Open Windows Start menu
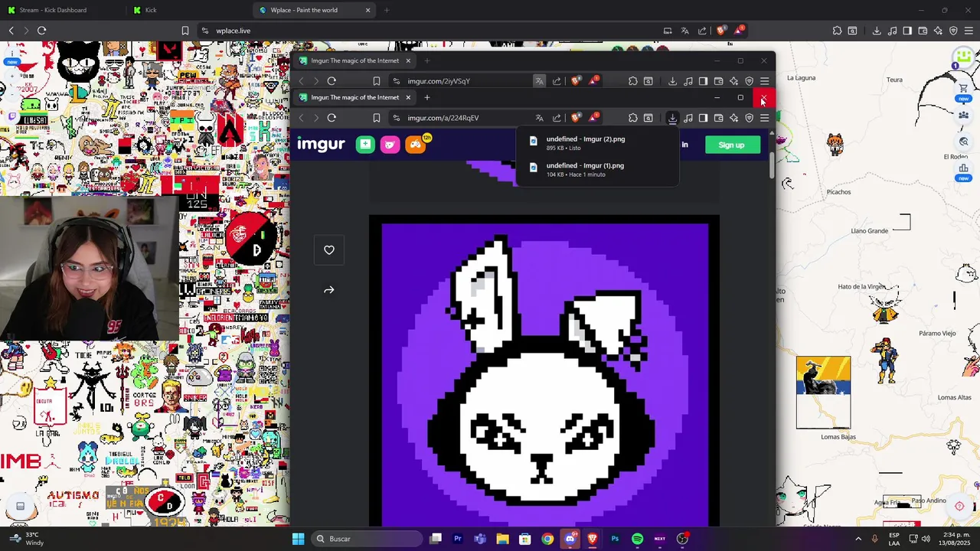Viewport: 980px width, 551px height. pyautogui.click(x=298, y=539)
